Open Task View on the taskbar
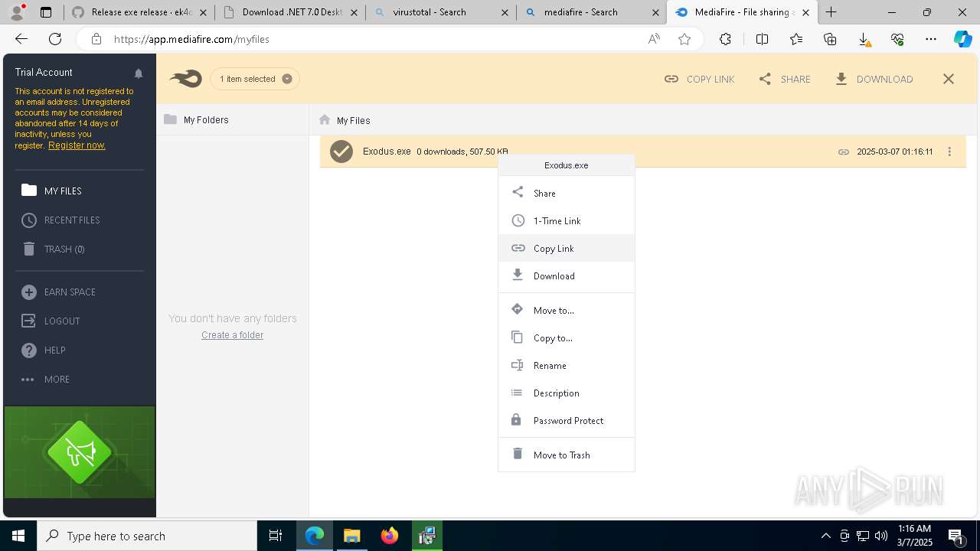 pyautogui.click(x=276, y=536)
